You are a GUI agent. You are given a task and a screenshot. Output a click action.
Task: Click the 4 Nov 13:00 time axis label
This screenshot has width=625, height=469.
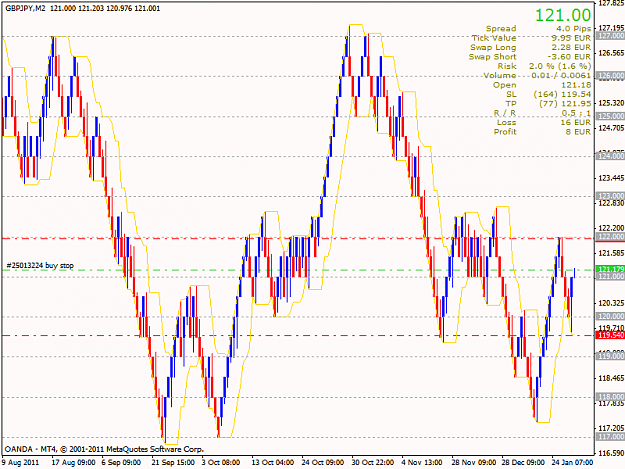pyautogui.click(x=422, y=462)
